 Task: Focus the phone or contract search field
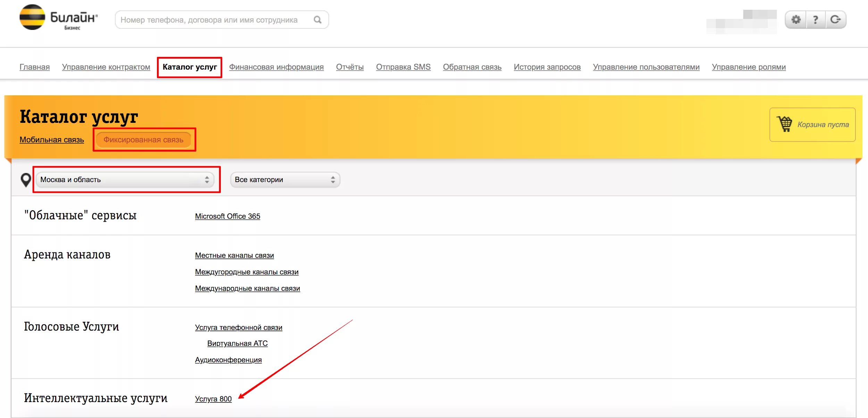pyautogui.click(x=222, y=20)
